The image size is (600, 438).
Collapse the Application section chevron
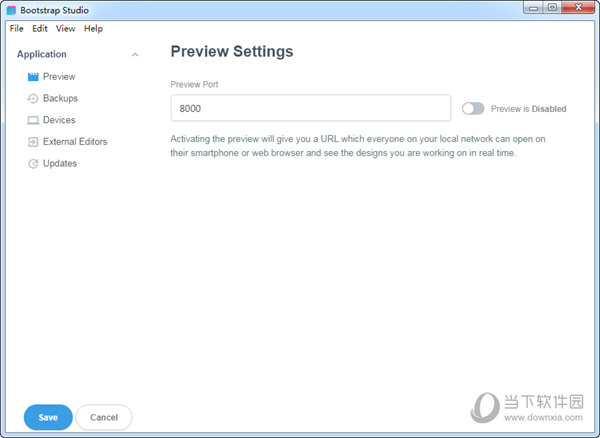click(135, 55)
